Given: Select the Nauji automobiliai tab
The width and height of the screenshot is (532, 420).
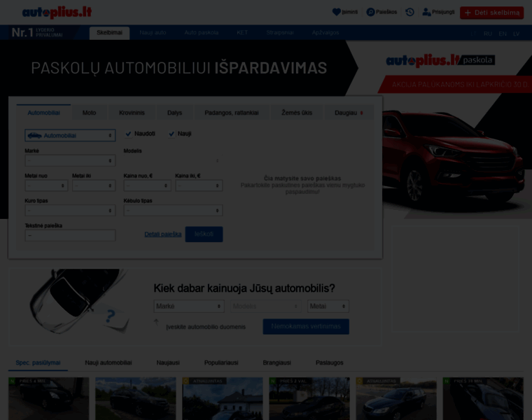Looking at the screenshot, I should click(x=108, y=363).
